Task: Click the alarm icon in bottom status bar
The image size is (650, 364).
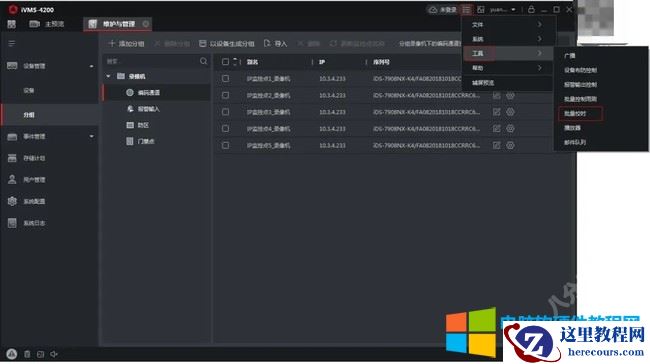Action: click(x=12, y=354)
